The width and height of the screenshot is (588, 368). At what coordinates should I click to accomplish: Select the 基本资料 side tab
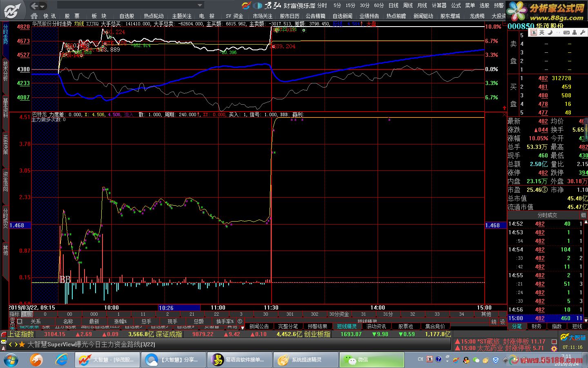[5, 108]
